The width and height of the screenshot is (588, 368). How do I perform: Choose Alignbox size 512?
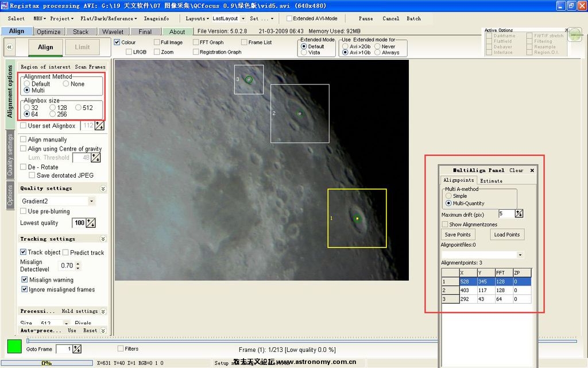pos(78,108)
